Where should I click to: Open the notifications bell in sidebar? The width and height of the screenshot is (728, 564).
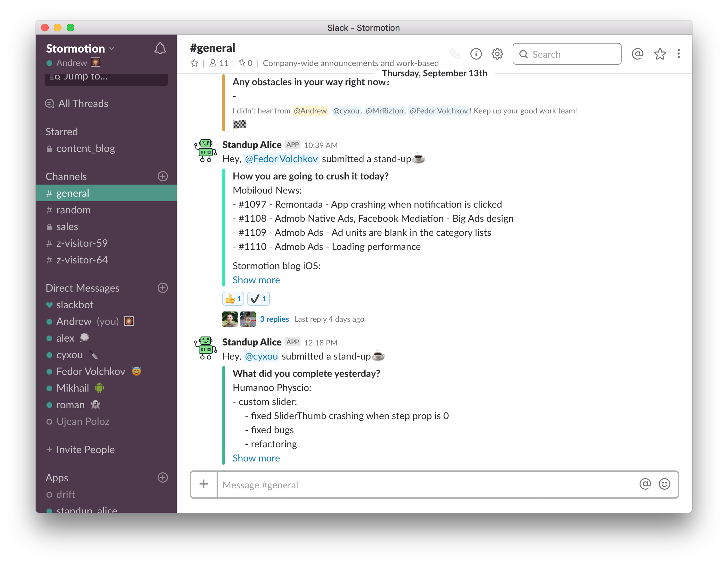click(x=160, y=49)
